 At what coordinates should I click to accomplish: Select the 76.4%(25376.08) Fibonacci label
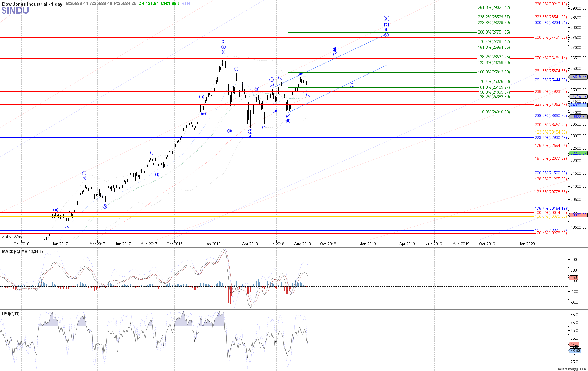[495, 81]
